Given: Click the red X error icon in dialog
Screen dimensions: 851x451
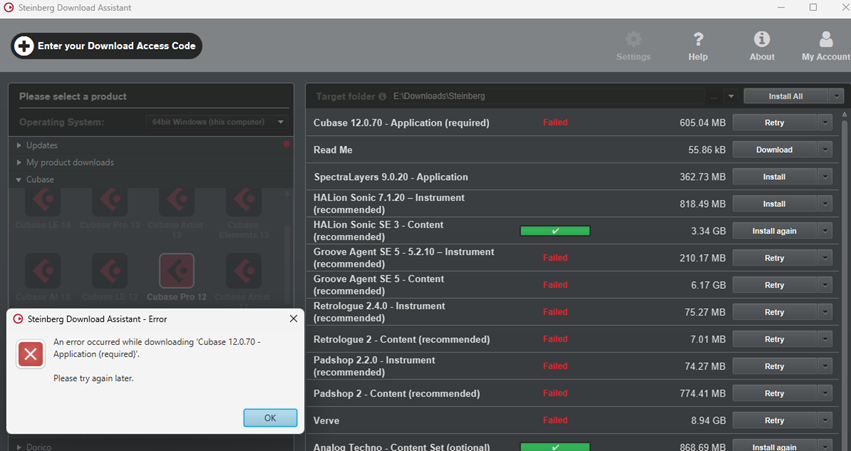Looking at the screenshot, I should coord(30,354).
